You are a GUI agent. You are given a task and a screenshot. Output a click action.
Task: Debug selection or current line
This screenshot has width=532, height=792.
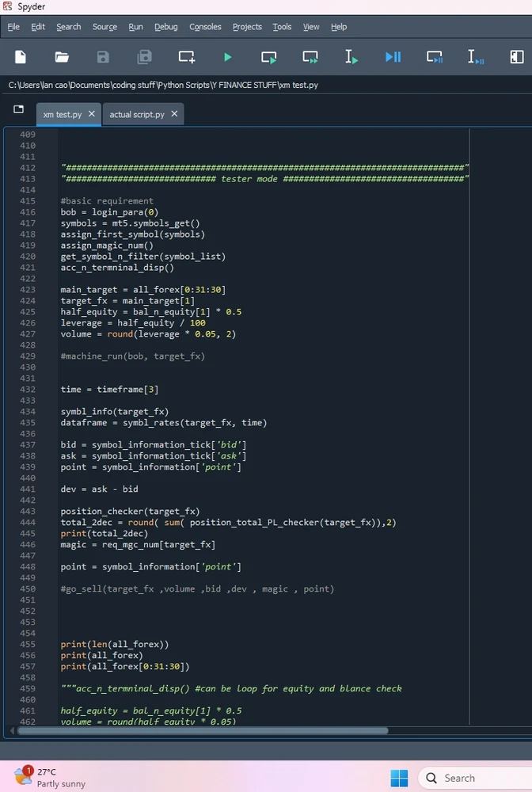[x=476, y=57]
